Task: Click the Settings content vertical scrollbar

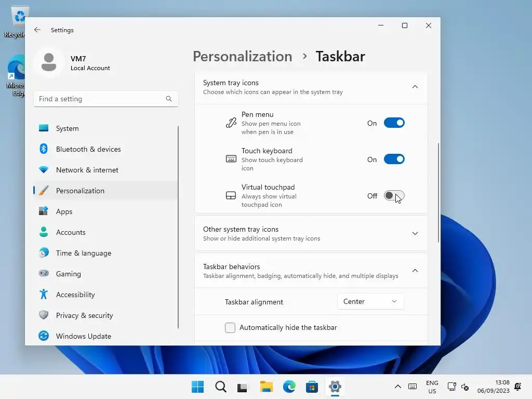Action: click(x=438, y=192)
